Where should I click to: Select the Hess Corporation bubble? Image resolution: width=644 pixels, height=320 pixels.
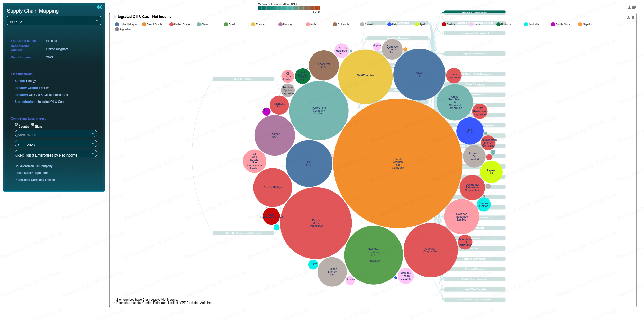[454, 76]
